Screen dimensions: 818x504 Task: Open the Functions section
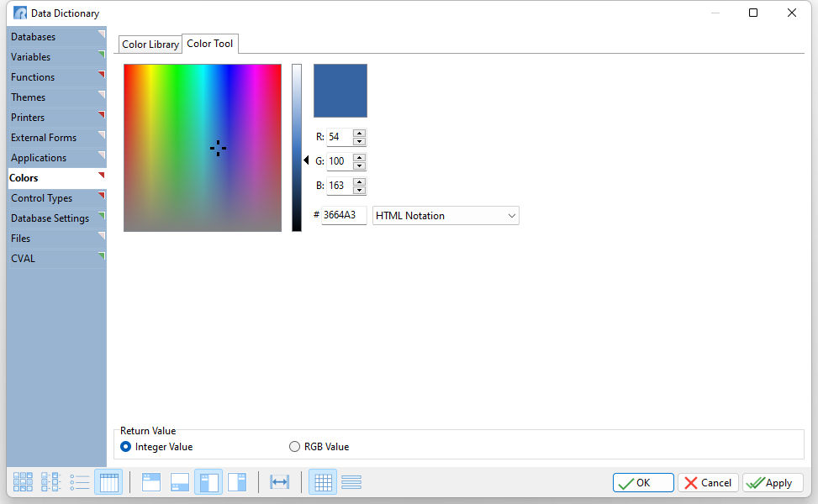click(x=57, y=77)
